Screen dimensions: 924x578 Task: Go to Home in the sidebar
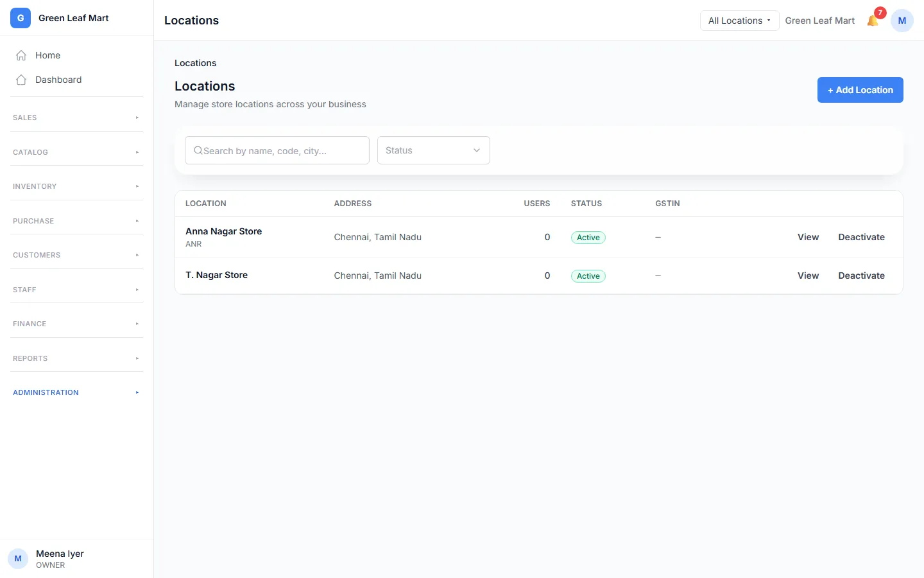(77, 55)
